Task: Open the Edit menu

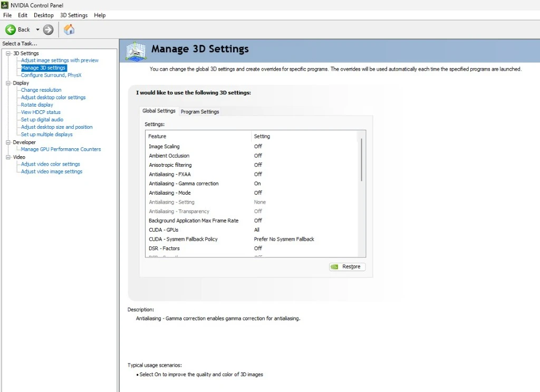Action: coord(22,15)
